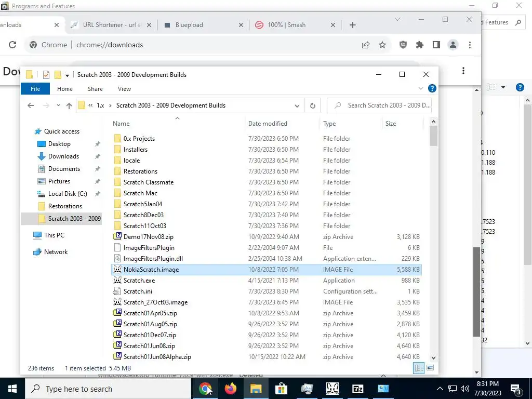Show hidden system tray icons

point(440,389)
